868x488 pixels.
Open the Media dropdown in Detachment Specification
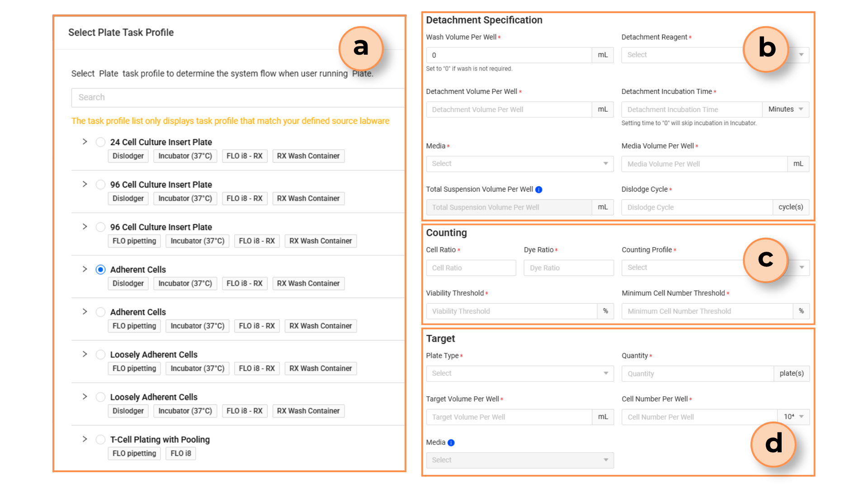coord(520,164)
